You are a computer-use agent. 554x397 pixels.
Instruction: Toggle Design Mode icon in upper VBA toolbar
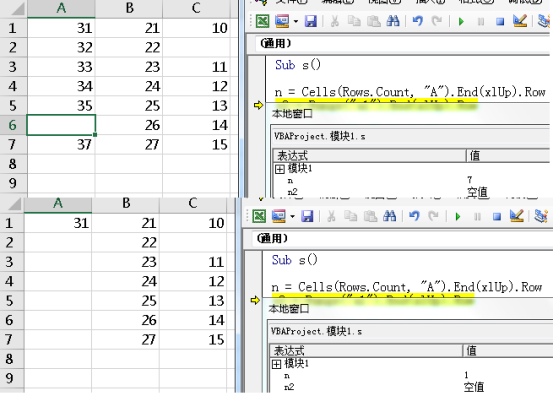520,21
